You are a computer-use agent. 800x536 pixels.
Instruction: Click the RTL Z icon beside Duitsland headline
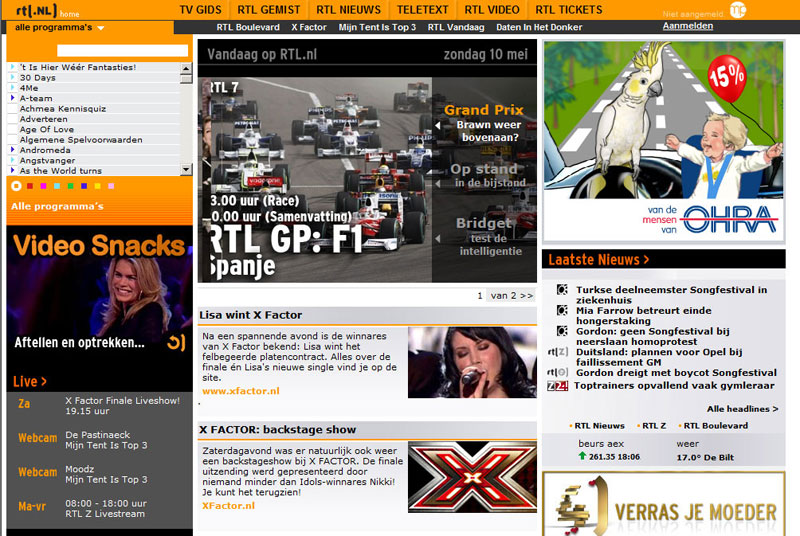(558, 352)
